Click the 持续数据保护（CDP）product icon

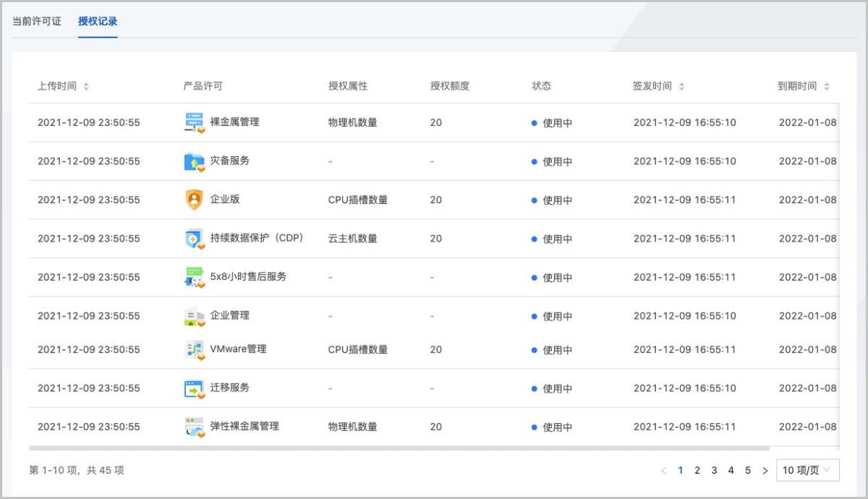point(193,238)
